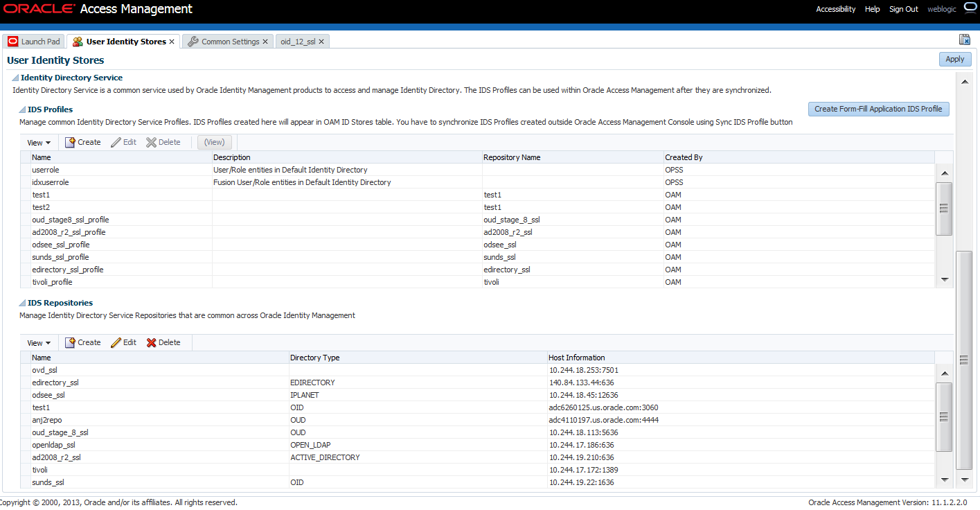The width and height of the screenshot is (980, 510).
Task: Click Create icon in IDS Repositories toolbar
Action: tap(70, 342)
